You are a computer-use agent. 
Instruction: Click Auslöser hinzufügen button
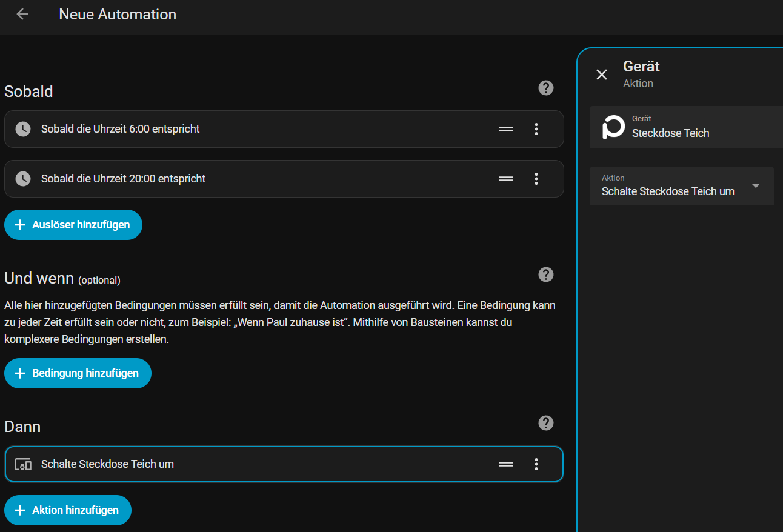tap(73, 225)
